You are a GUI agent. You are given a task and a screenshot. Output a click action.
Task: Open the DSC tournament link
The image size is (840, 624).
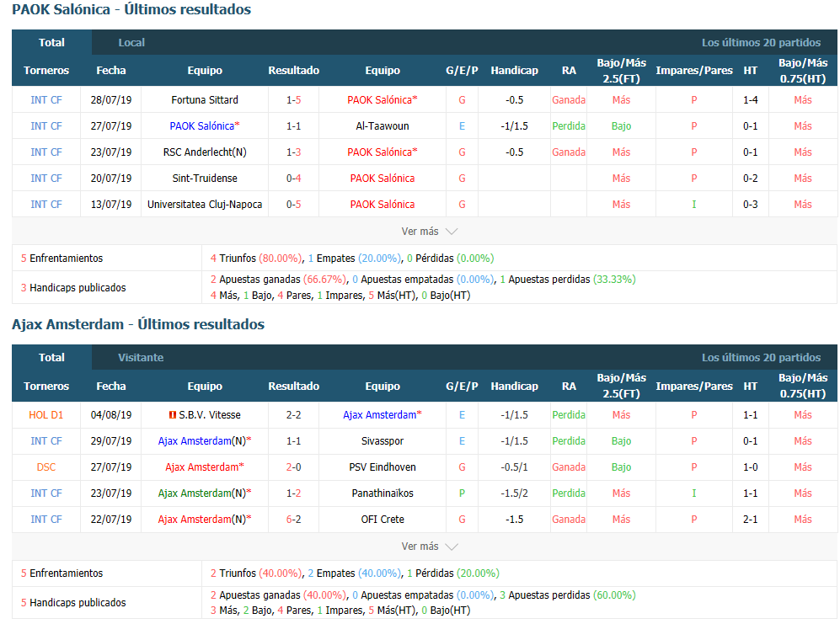(x=46, y=467)
